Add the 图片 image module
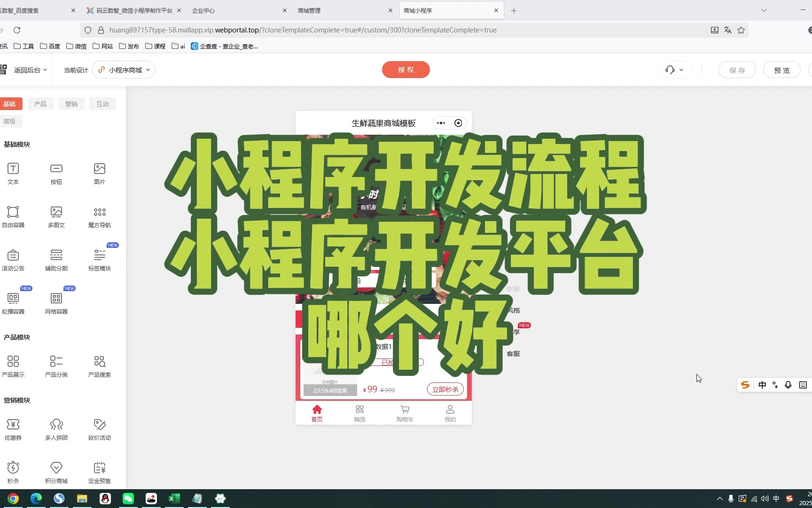Screen dimensions: 812x508 click(100, 169)
